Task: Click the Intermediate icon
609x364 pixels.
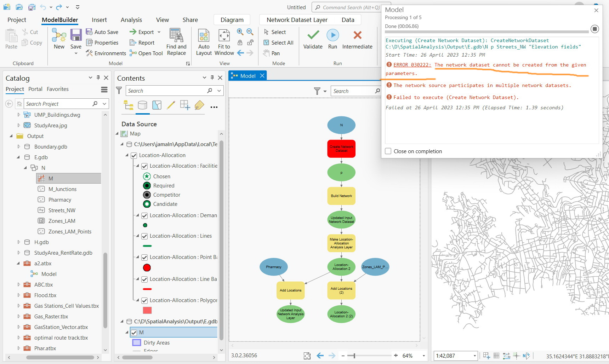Action: pyautogui.click(x=357, y=40)
